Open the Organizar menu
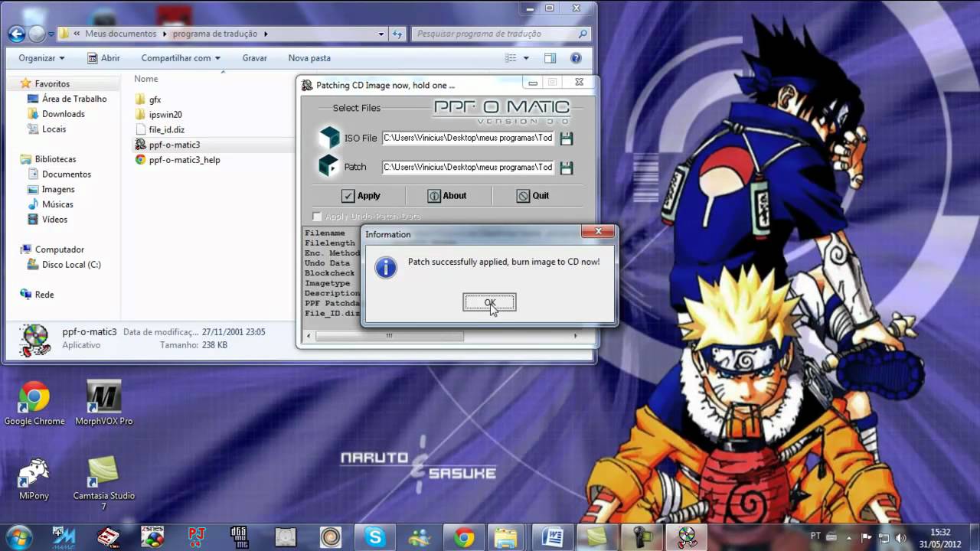The height and width of the screenshot is (551, 980). [x=41, y=58]
